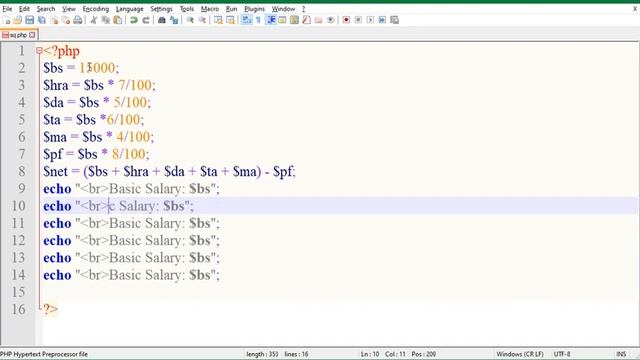Click UTF-8 encoding in status bar
Image resolution: width=640 pixels, height=360 pixels.
coord(562,354)
